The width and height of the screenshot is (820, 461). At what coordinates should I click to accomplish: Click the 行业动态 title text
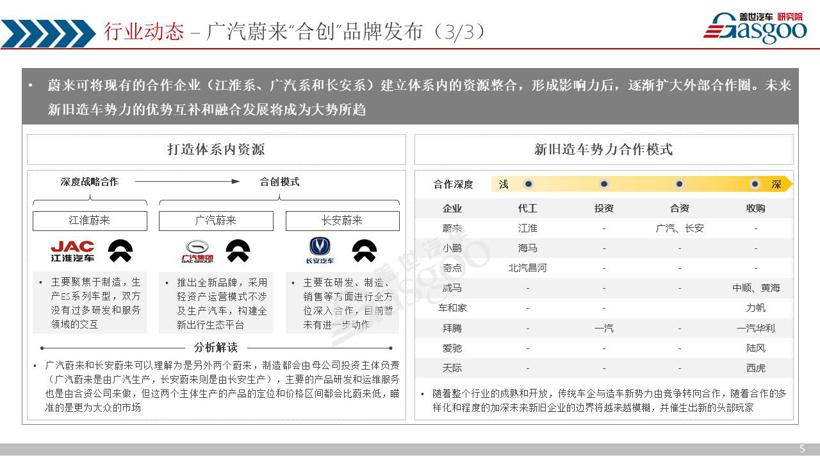click(x=144, y=32)
